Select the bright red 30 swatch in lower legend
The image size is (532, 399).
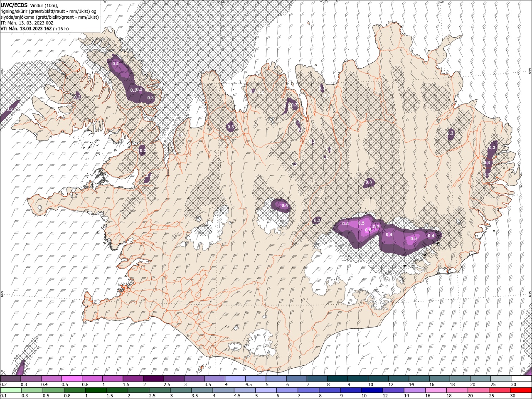(x=521, y=390)
